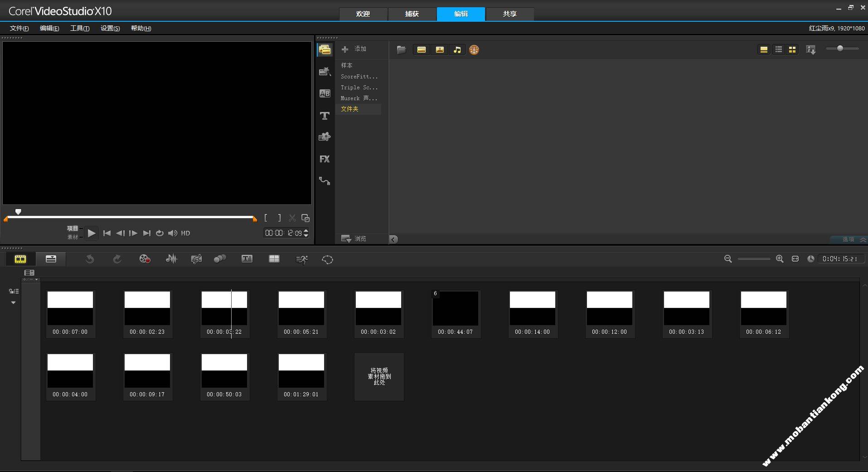Open the Subtitle Editor
This screenshot has width=868, height=472.
point(247,259)
